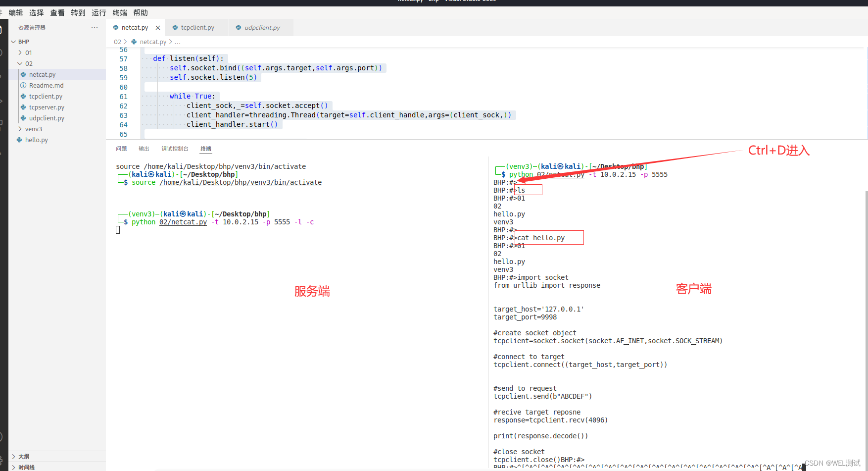Open the explorer's three-dot more actions
868x471 pixels.
[95, 28]
